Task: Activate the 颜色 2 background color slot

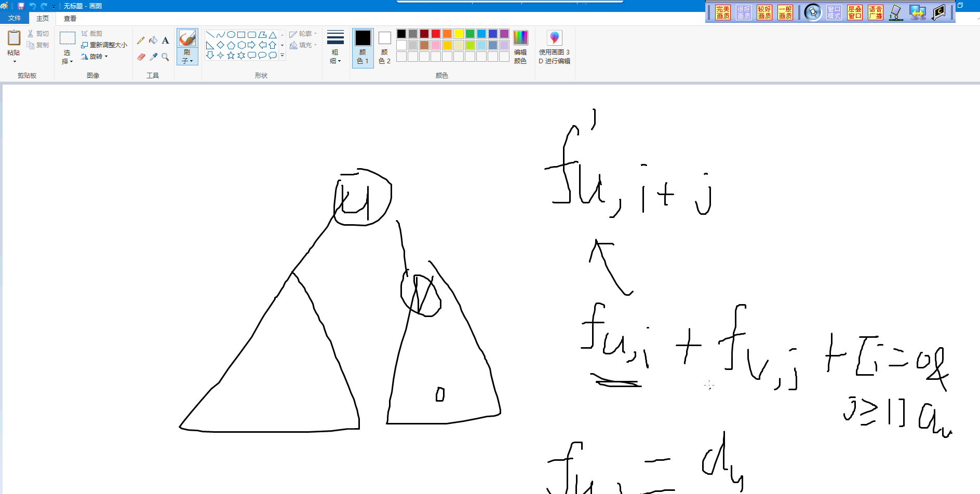Action: (x=385, y=48)
